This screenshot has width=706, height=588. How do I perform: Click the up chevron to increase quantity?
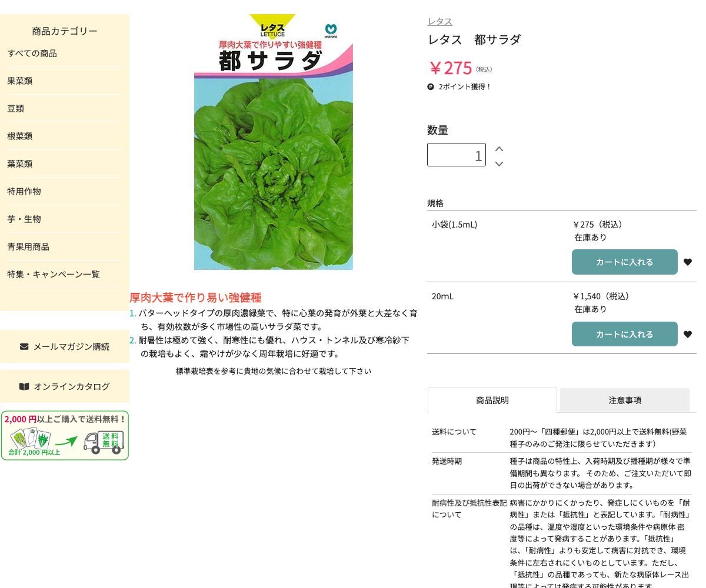[499, 149]
